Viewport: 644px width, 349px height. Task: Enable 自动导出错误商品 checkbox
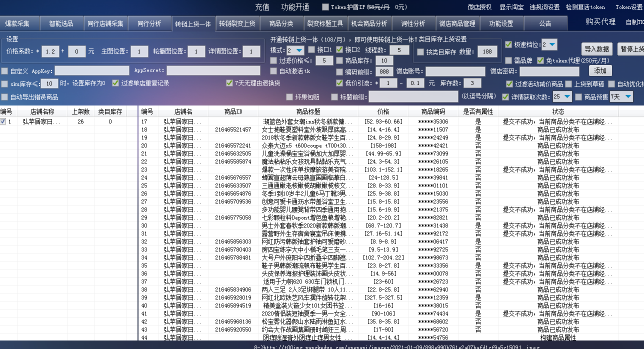coord(4,96)
